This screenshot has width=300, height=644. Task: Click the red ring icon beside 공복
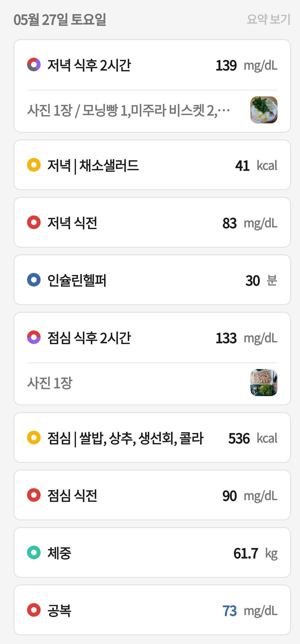tap(34, 610)
